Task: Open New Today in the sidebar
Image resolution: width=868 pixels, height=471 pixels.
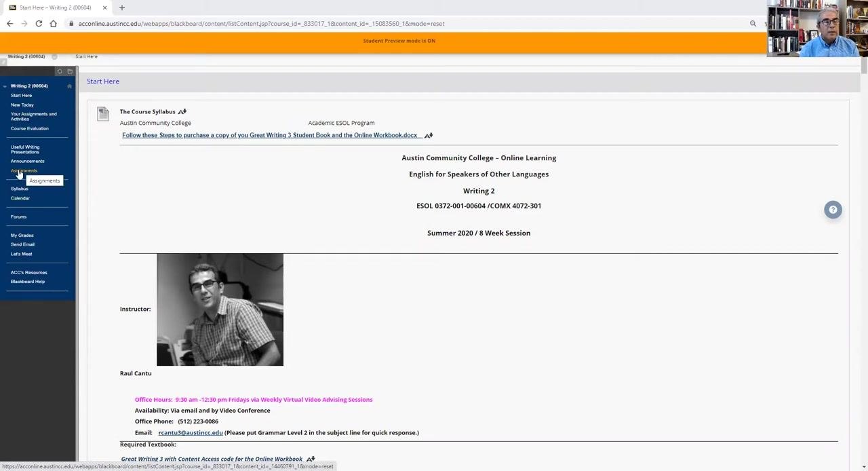Action: 22,105
